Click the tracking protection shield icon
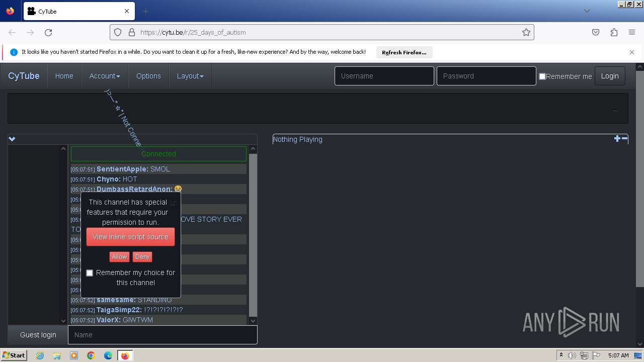The image size is (644, 362). click(x=118, y=32)
